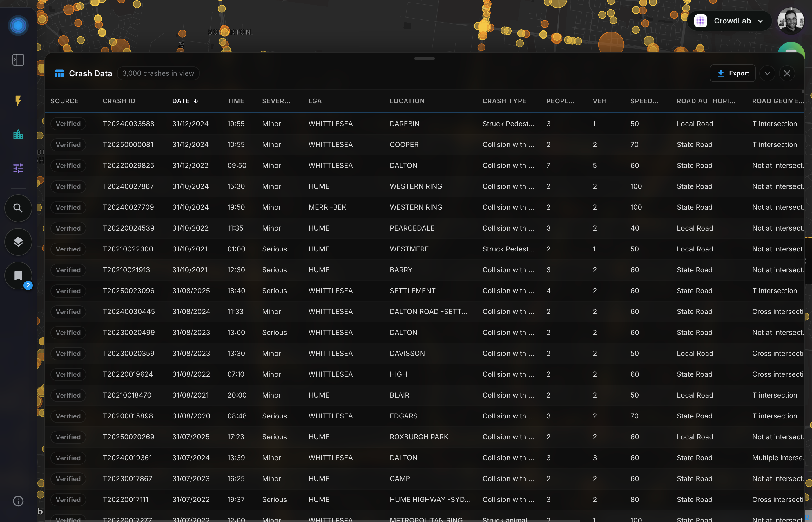Viewport: 812px width, 522px height.
Task: Sort by the CRASH ID column header
Action: pos(119,101)
